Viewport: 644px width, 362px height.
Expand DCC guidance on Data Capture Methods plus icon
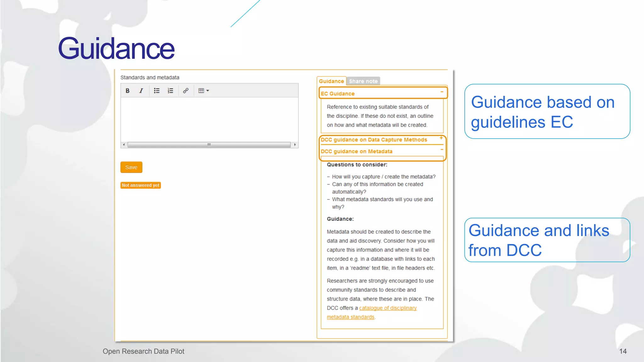pos(441,138)
